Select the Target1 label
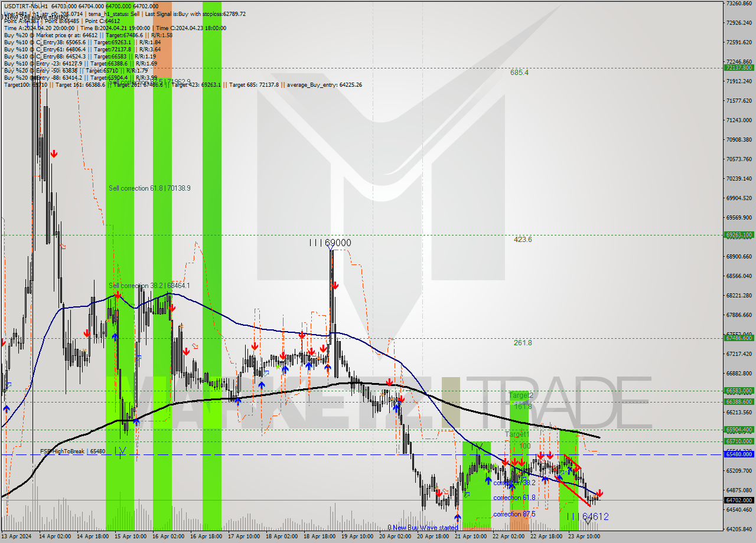 pyautogui.click(x=516, y=434)
